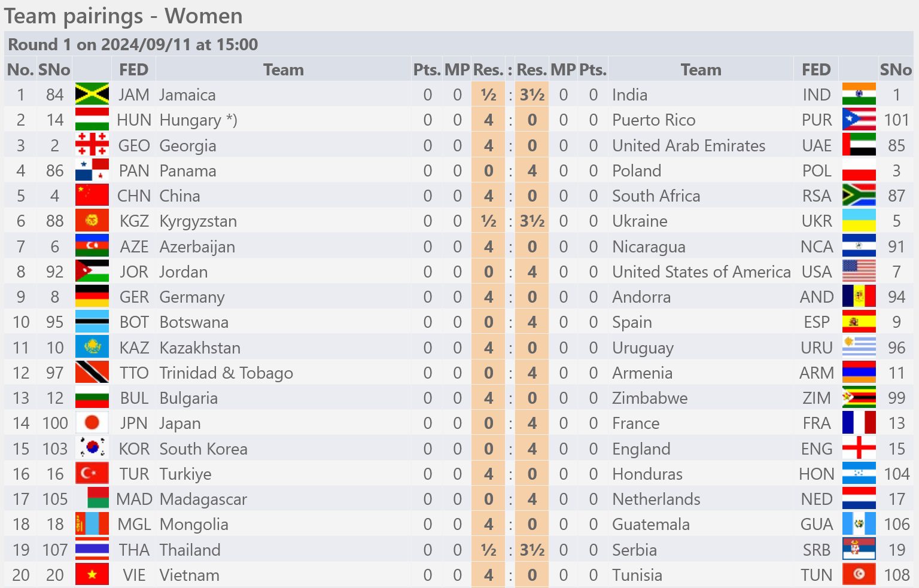Click the Georgia flag icon
The height and width of the screenshot is (588, 919).
(x=92, y=145)
